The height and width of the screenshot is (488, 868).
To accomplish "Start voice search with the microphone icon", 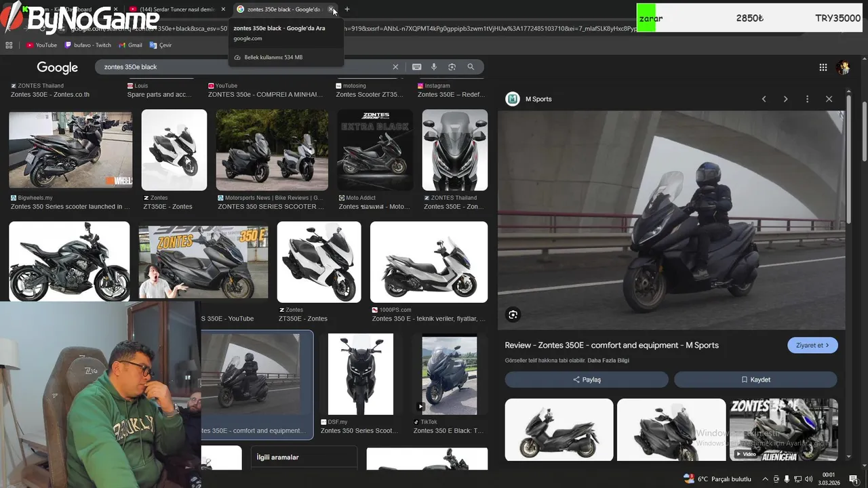I will pos(434,67).
